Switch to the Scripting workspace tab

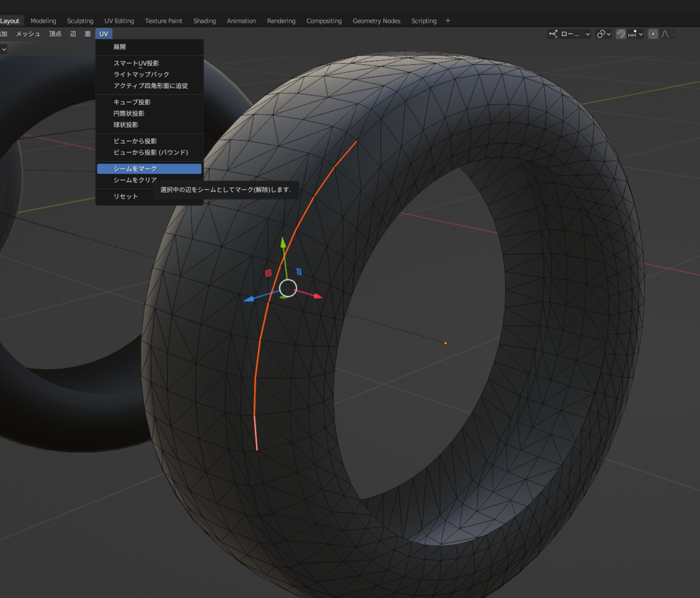pyautogui.click(x=424, y=20)
